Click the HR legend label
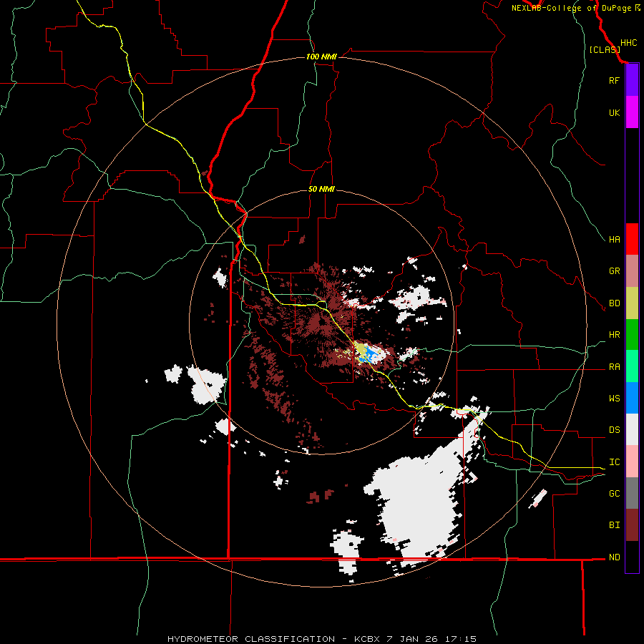The height and width of the screenshot is (644, 644). click(x=614, y=335)
